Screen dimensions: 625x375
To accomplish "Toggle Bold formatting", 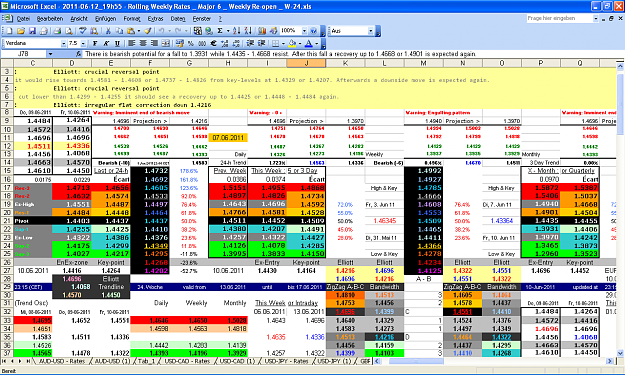I will [95, 43].
